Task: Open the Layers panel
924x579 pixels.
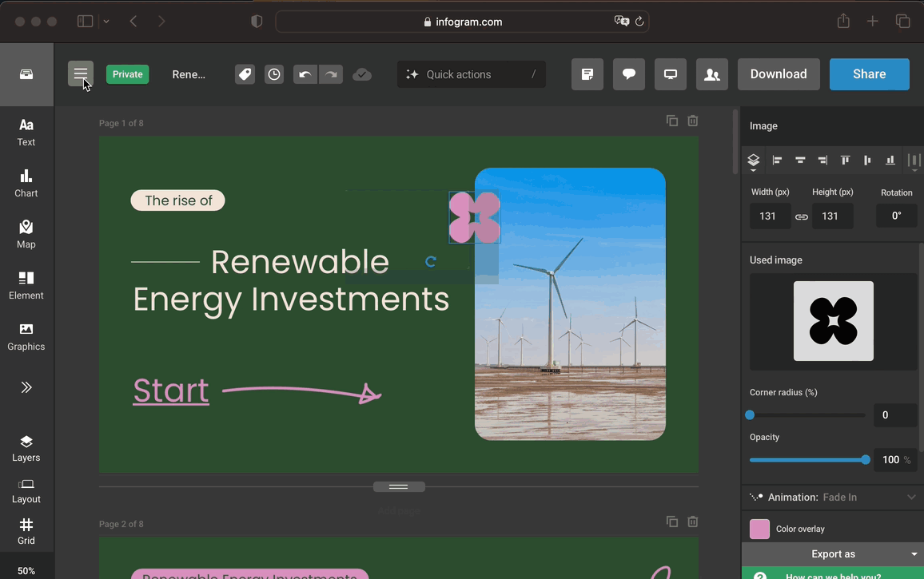Action: coord(26,449)
